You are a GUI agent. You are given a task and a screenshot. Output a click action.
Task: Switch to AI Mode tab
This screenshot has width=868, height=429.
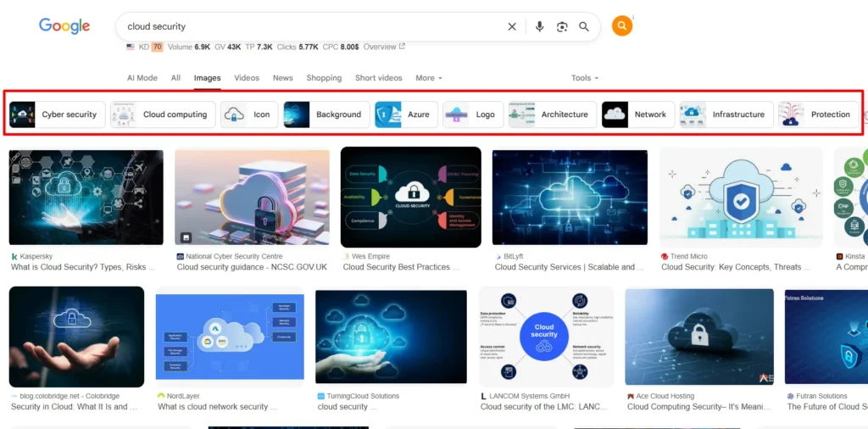(x=142, y=78)
